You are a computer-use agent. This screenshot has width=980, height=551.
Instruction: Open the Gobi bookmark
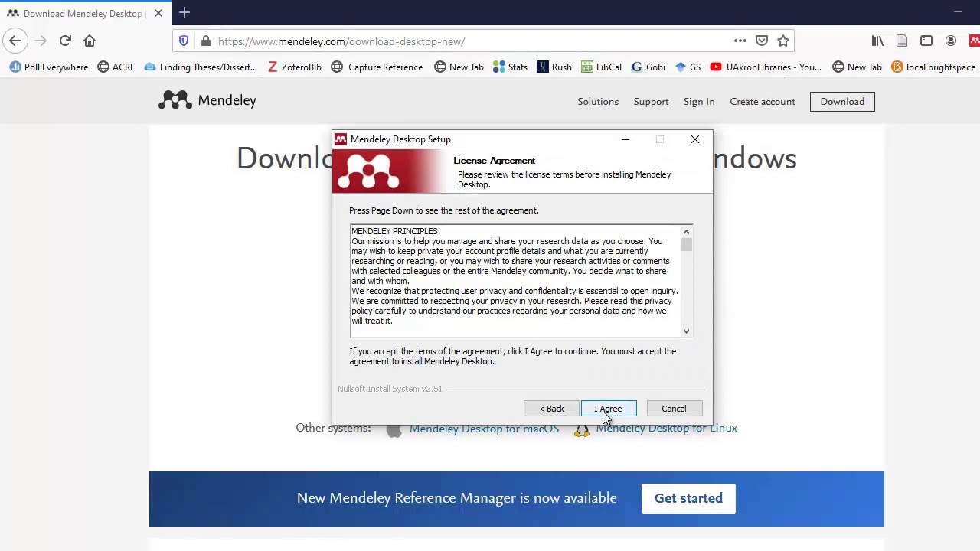(648, 67)
